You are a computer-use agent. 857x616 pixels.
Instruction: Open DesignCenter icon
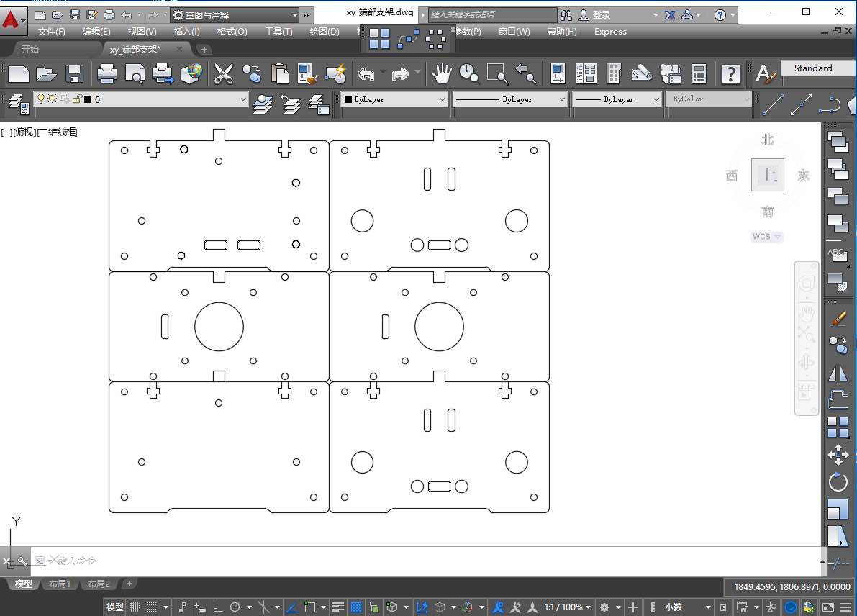[x=586, y=74]
